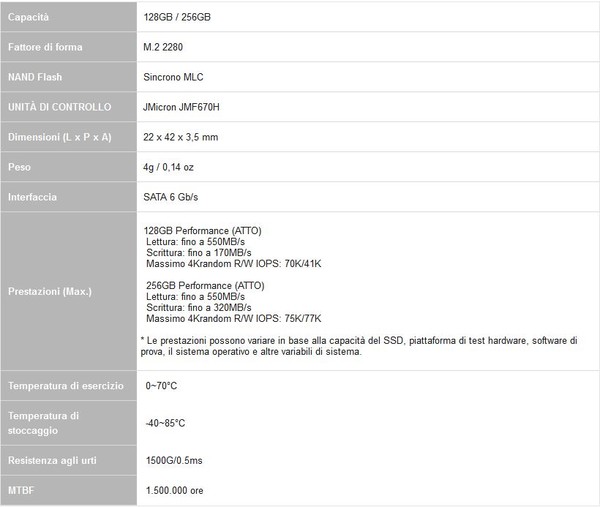Screen dimensions: 600x507
Task: Click the 'Peso' row label
Action: point(19,167)
